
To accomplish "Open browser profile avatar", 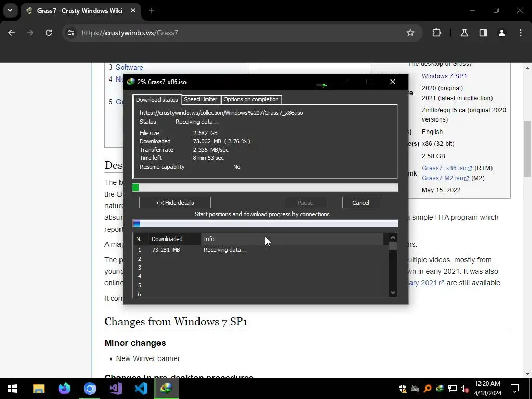I will click(501, 33).
